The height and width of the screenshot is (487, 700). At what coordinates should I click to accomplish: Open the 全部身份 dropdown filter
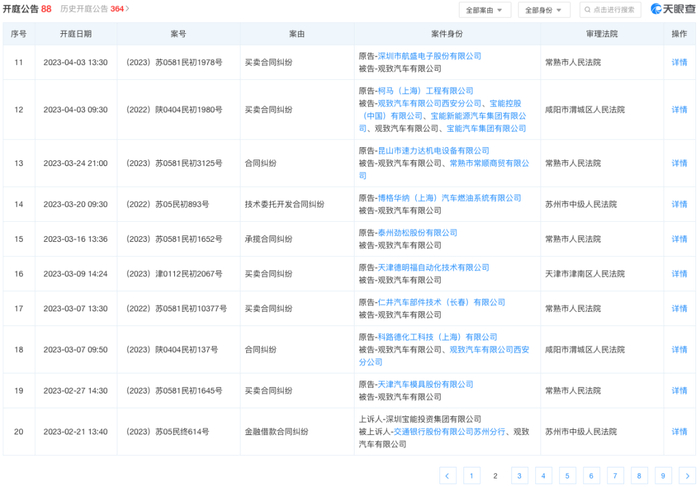(x=545, y=10)
